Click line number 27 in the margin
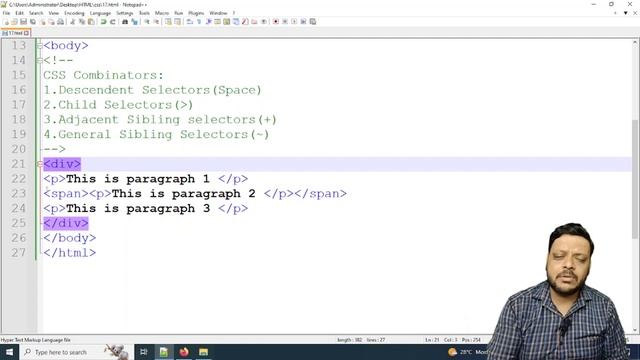 19,253
